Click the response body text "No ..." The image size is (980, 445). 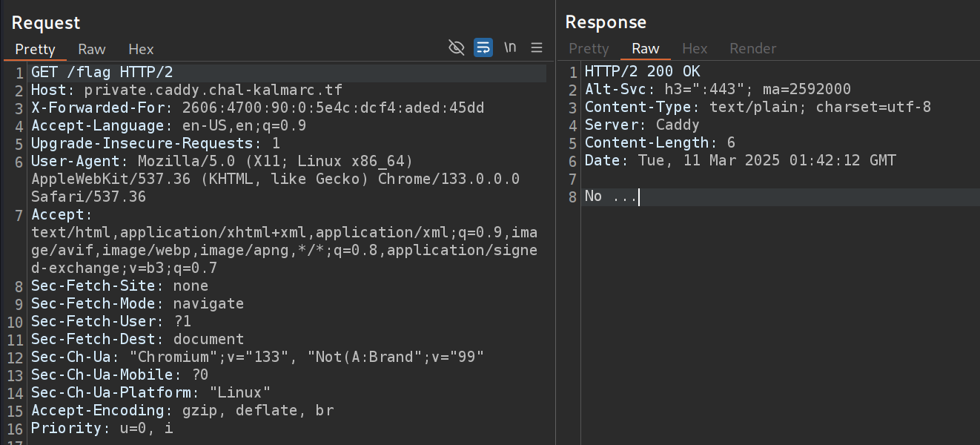point(610,197)
